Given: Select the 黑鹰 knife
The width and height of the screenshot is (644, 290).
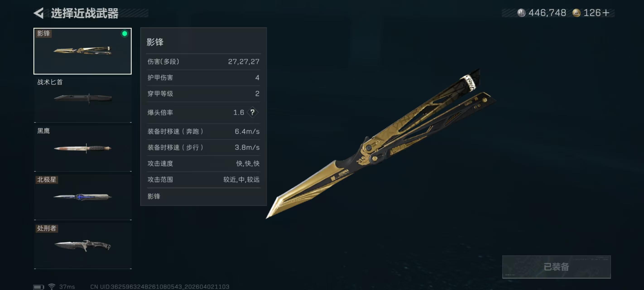Looking at the screenshot, I should [x=83, y=148].
